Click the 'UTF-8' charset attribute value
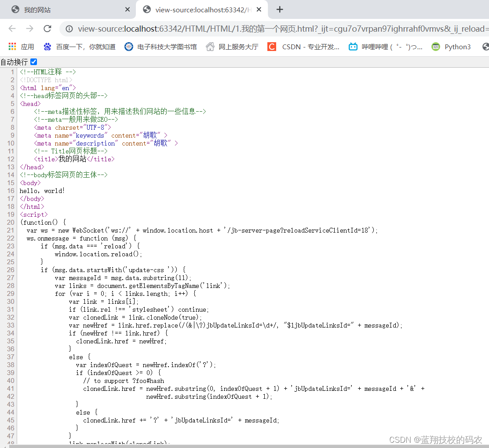The image size is (489, 448). pyautogui.click(x=95, y=127)
